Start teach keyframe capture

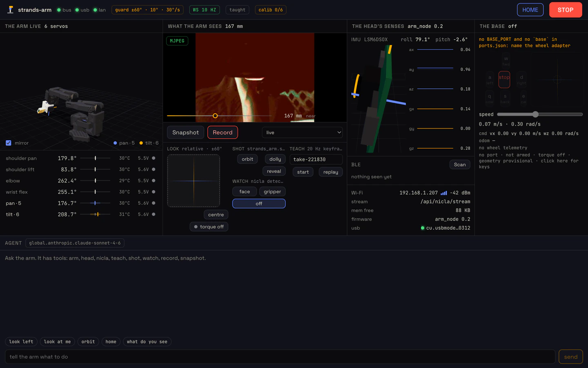(303, 172)
